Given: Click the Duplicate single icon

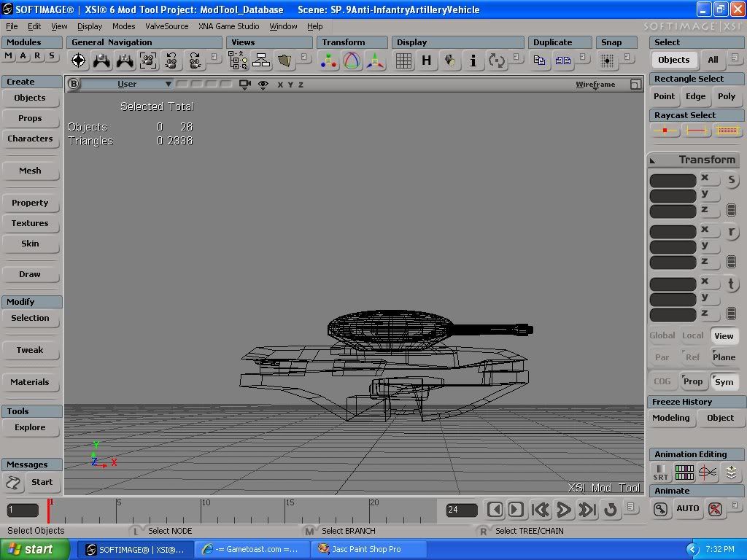Looking at the screenshot, I should click(x=539, y=61).
